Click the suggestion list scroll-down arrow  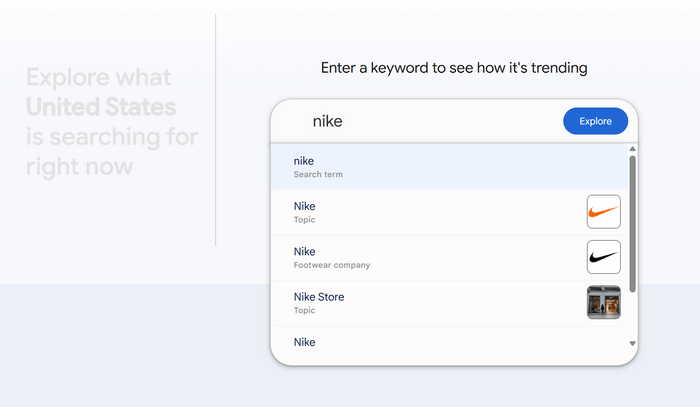coord(632,344)
